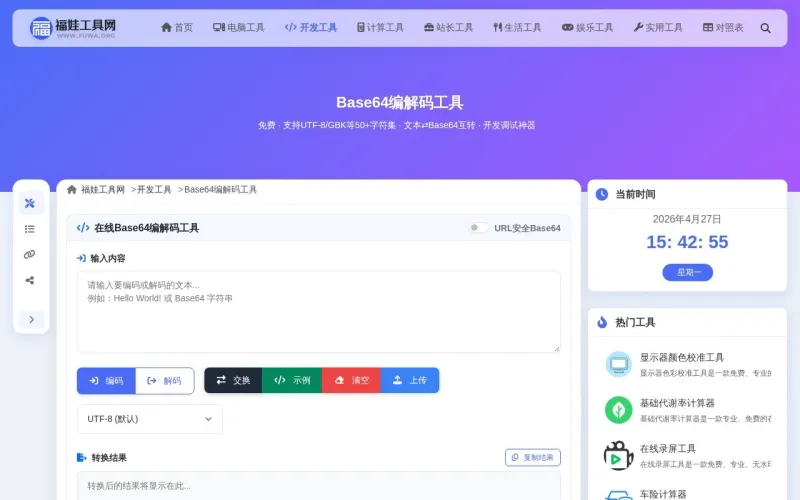The width and height of the screenshot is (800, 500).
Task: Click the 15: 42: 55 clock readout
Action: [687, 242]
